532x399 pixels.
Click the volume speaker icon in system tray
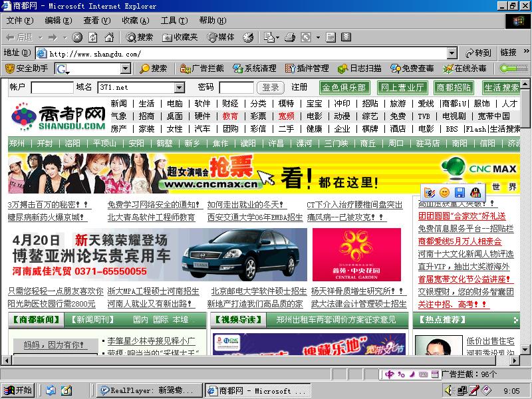pos(448,390)
